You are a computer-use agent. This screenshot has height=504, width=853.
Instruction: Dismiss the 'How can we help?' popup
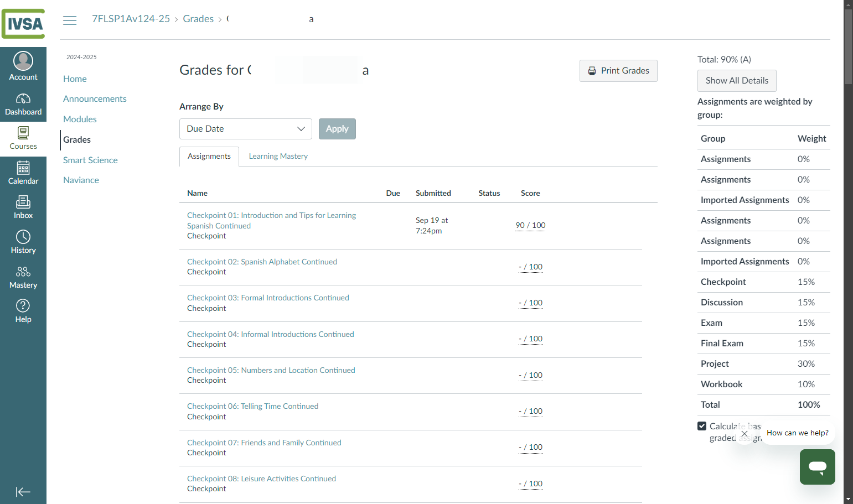click(x=745, y=434)
